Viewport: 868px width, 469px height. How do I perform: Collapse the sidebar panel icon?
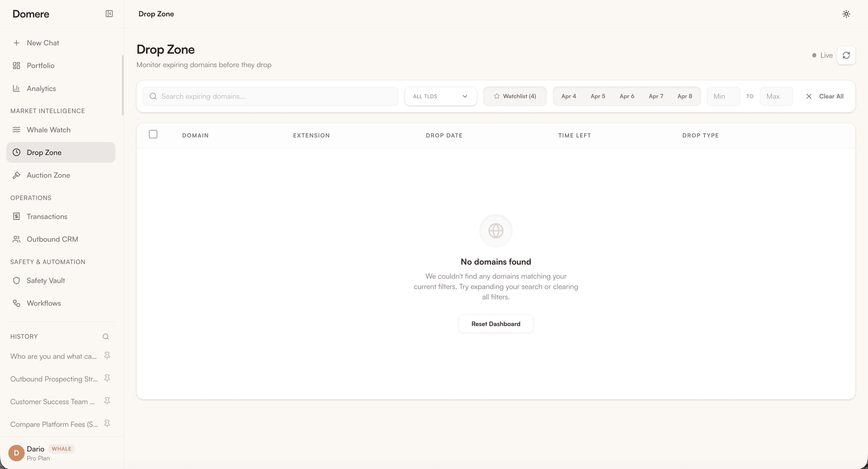coord(109,14)
